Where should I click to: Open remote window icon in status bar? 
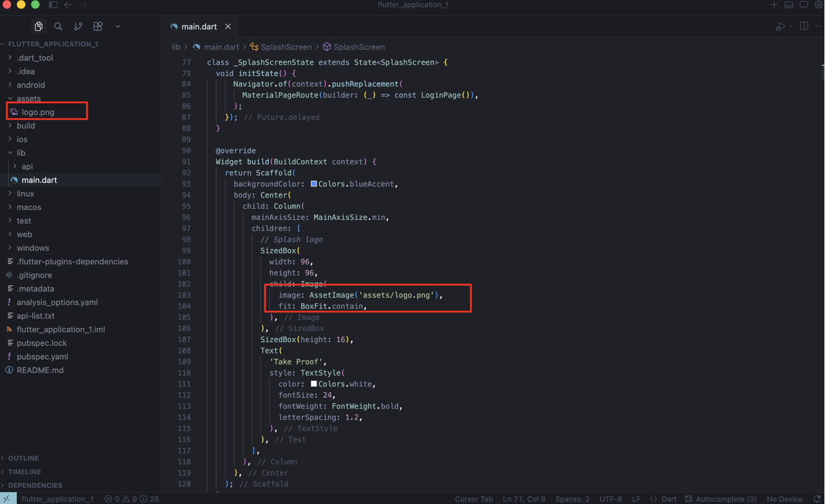pyautogui.click(x=7, y=498)
